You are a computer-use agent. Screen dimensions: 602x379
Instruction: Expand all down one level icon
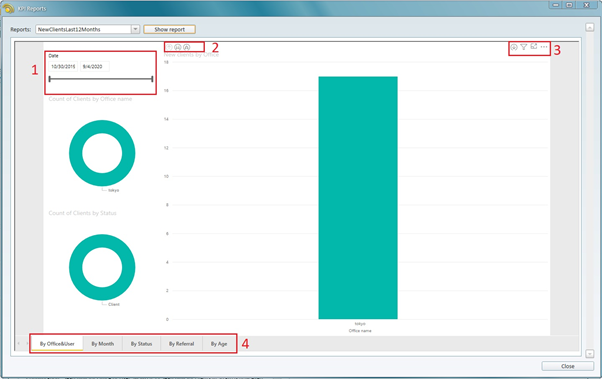point(187,47)
